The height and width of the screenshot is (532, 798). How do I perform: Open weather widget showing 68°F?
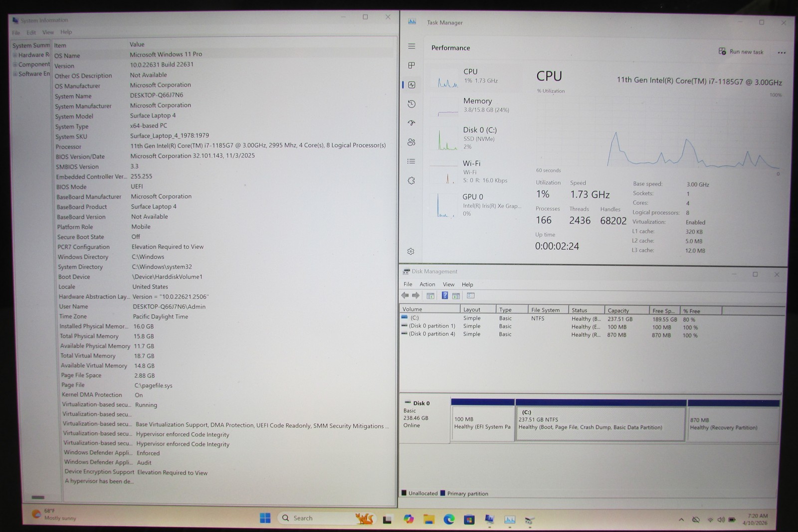click(54, 514)
